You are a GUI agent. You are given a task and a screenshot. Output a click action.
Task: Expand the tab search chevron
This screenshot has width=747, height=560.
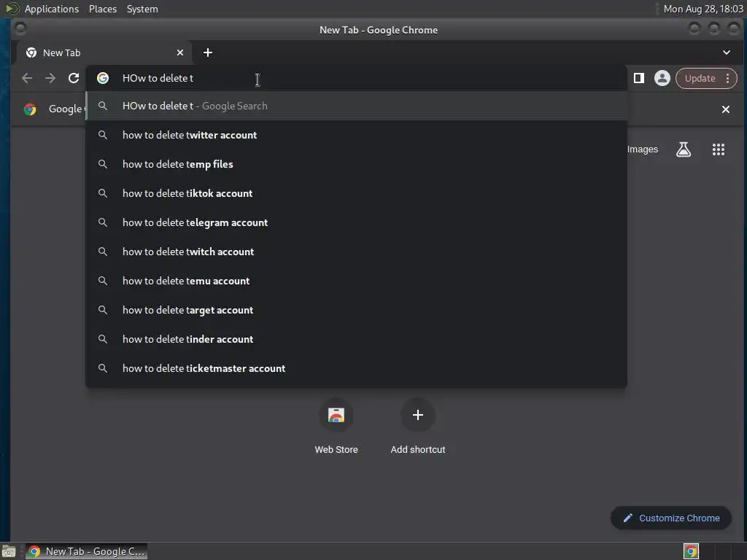[x=726, y=52]
